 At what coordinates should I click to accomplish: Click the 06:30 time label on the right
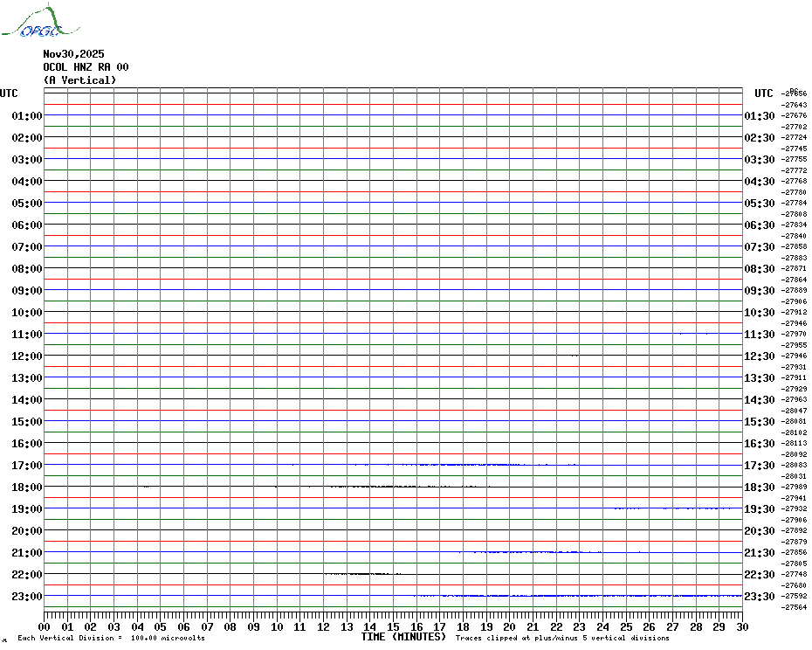click(760, 225)
